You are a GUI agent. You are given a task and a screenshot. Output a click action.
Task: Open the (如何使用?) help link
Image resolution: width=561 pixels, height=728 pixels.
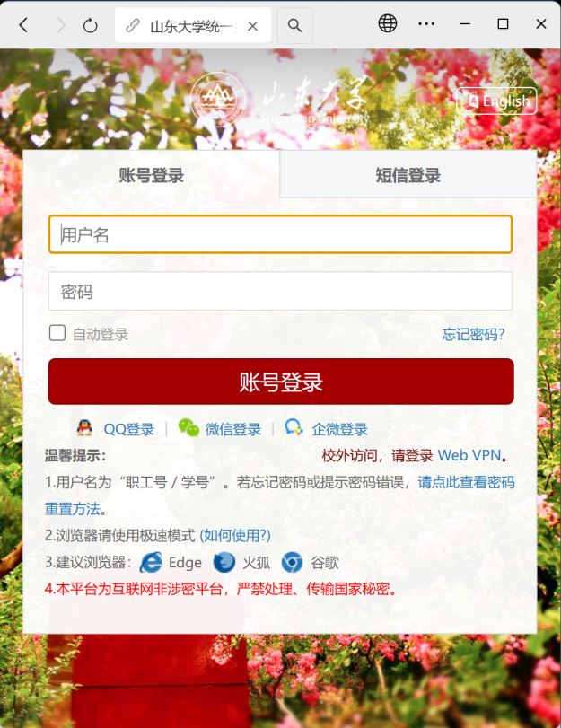(x=235, y=535)
